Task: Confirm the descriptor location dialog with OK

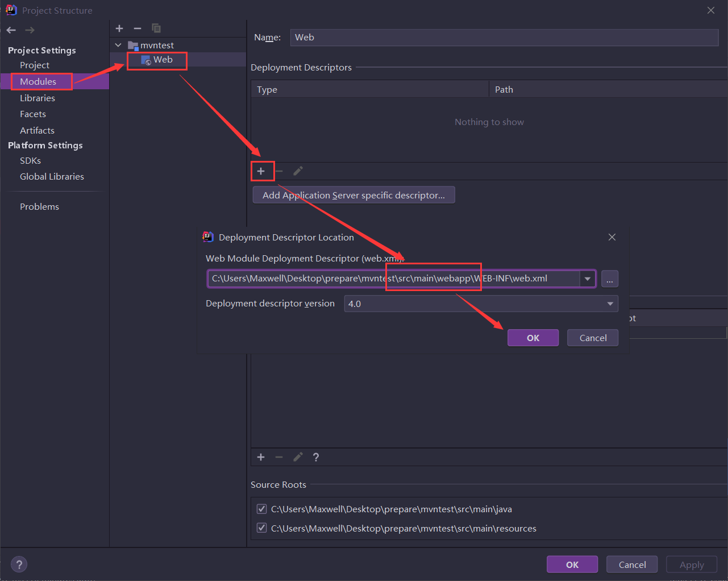Action: click(533, 338)
